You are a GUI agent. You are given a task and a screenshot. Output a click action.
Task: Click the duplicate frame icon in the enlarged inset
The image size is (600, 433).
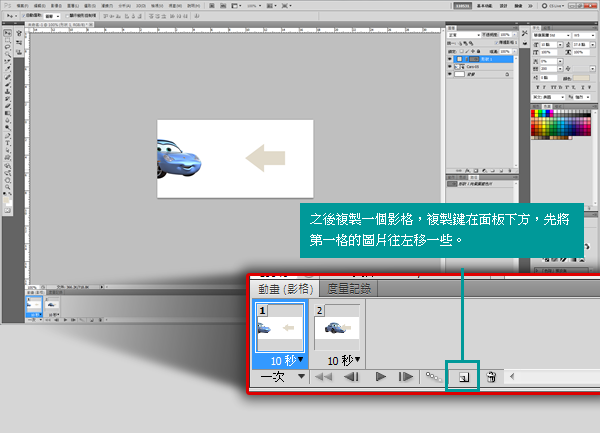(463, 378)
